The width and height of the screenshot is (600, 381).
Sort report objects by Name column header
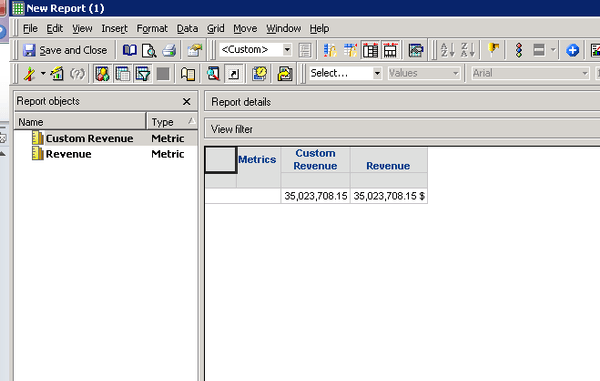[80, 122]
